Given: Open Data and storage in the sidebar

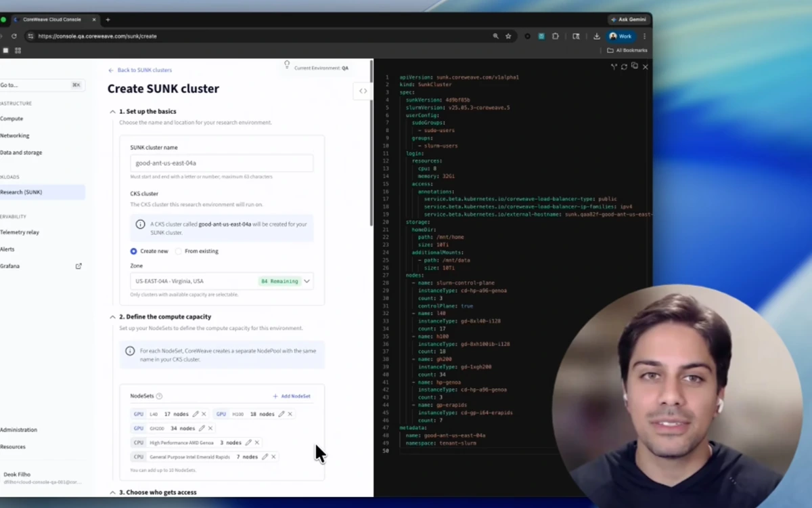Looking at the screenshot, I should pyautogui.click(x=21, y=152).
